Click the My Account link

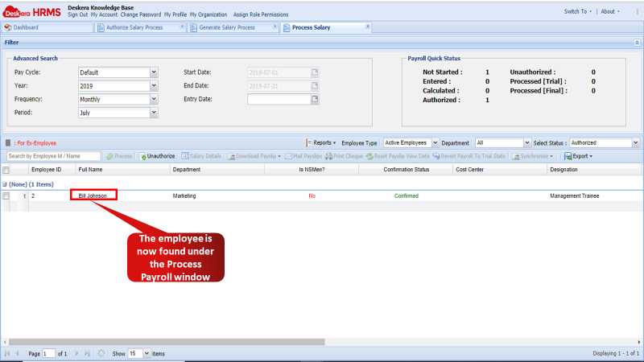tap(104, 14)
